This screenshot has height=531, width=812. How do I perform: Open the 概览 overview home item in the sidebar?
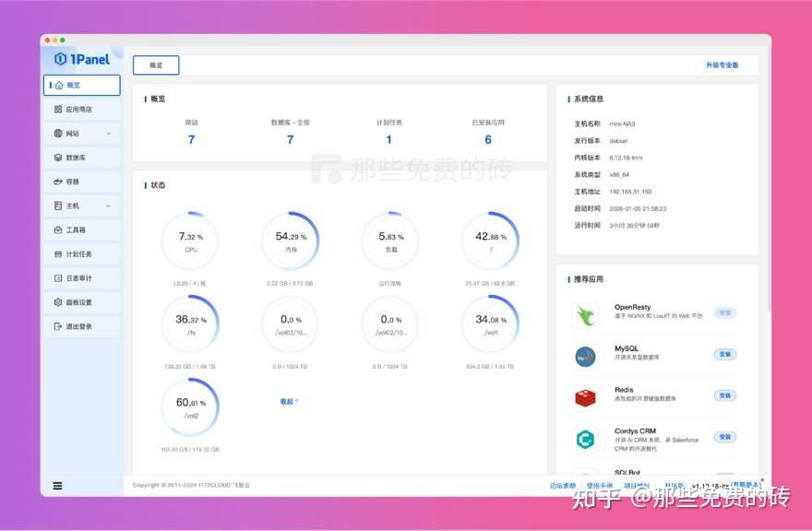tap(82, 86)
